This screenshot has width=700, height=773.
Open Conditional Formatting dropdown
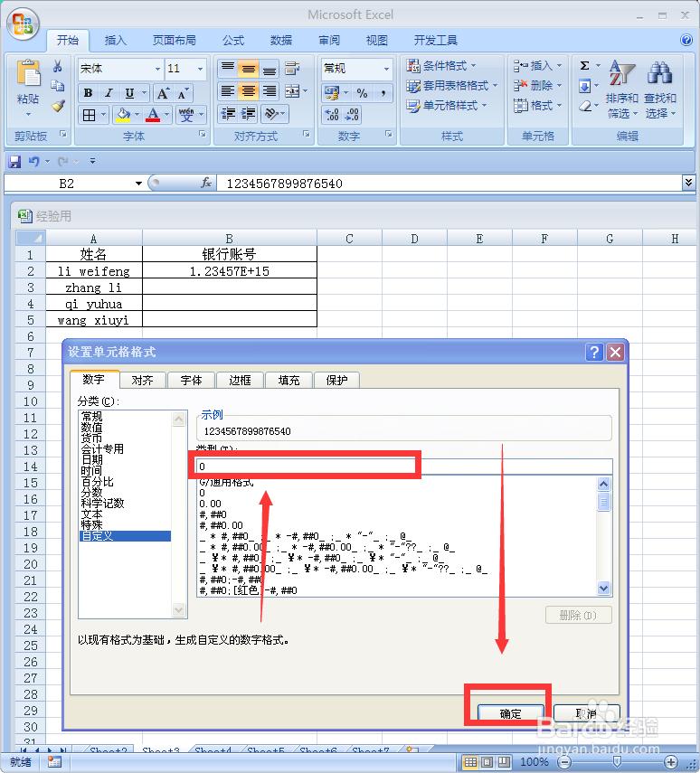click(x=441, y=66)
